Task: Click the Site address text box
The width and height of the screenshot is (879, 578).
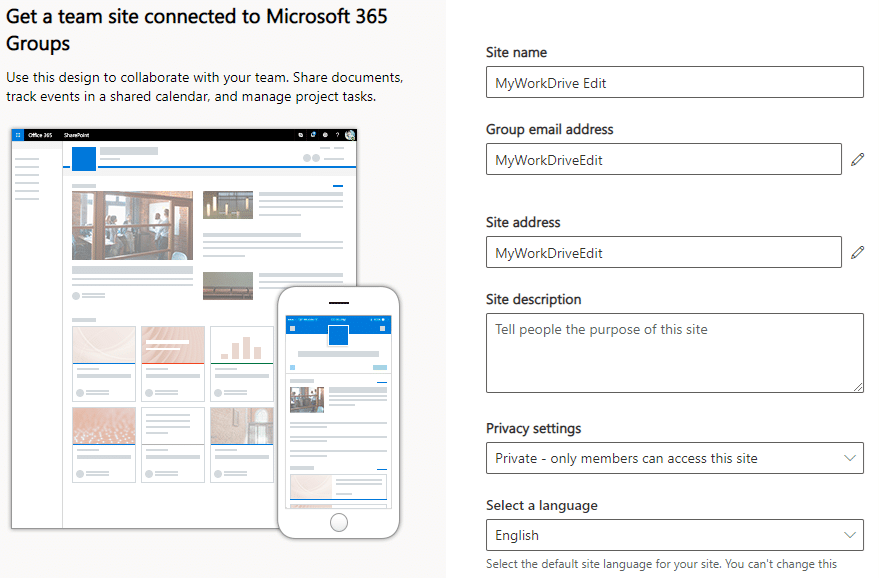Action: click(663, 253)
